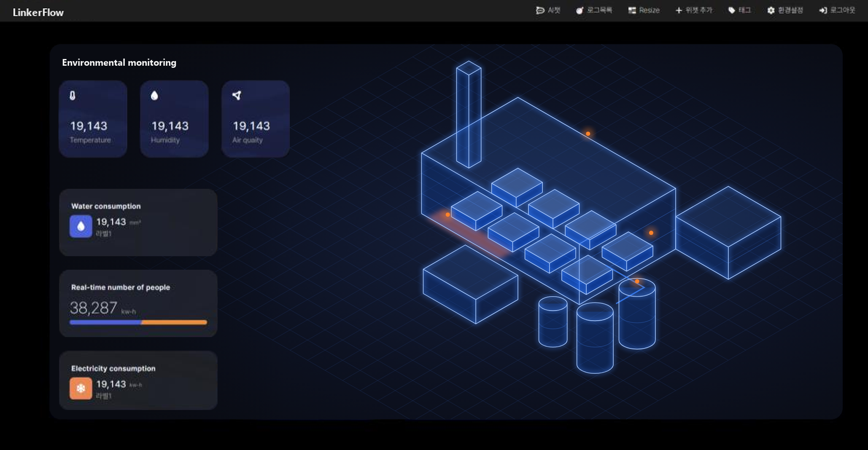Select the 19,143 kw-h electricity value
Screen dimensions: 868x450
coord(119,384)
